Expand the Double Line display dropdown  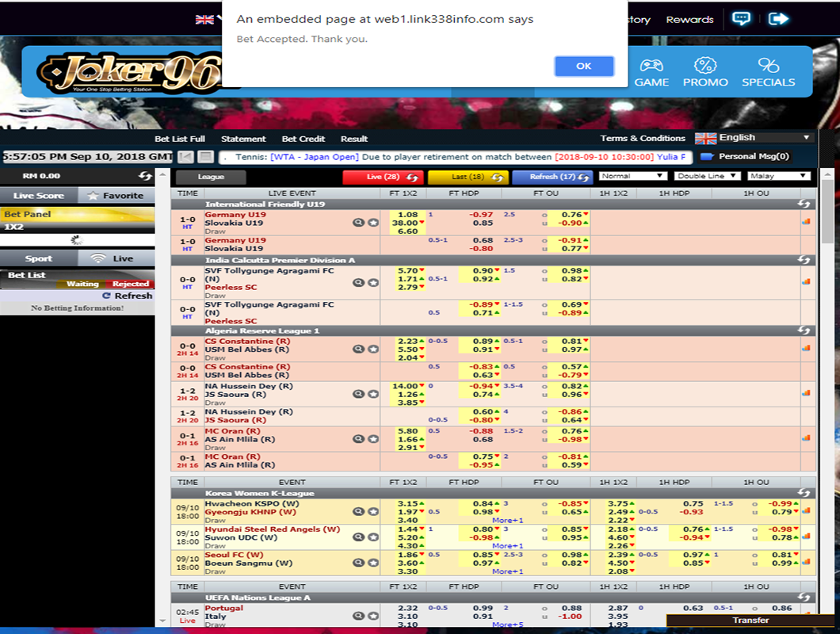[707, 176]
